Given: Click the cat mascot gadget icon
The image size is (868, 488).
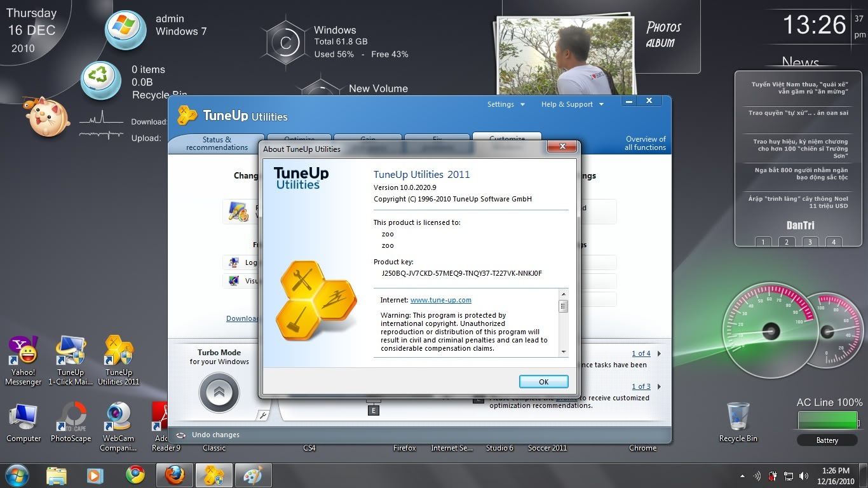Looking at the screenshot, I should (46, 116).
